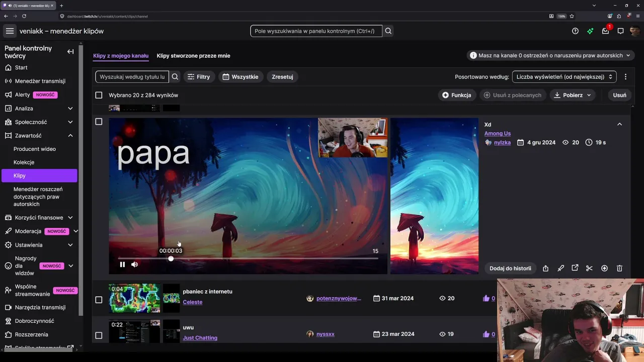644x362 pixels.
Task: Trim the Xd clip with scissors icon
Action: 590,268
